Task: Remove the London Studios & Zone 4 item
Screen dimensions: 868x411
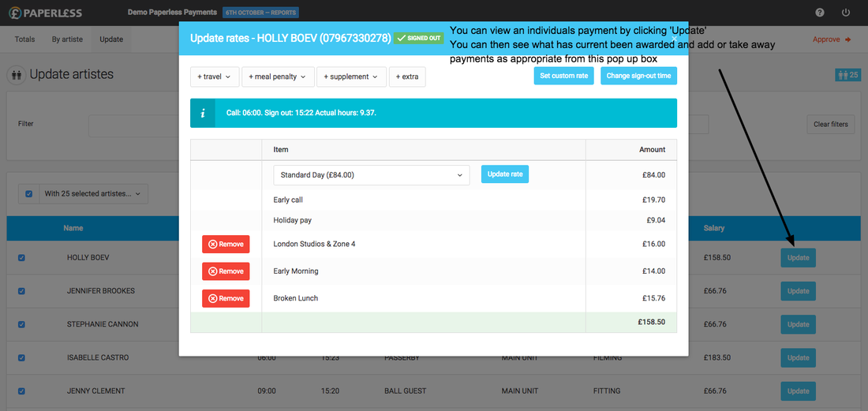Action: (x=226, y=245)
